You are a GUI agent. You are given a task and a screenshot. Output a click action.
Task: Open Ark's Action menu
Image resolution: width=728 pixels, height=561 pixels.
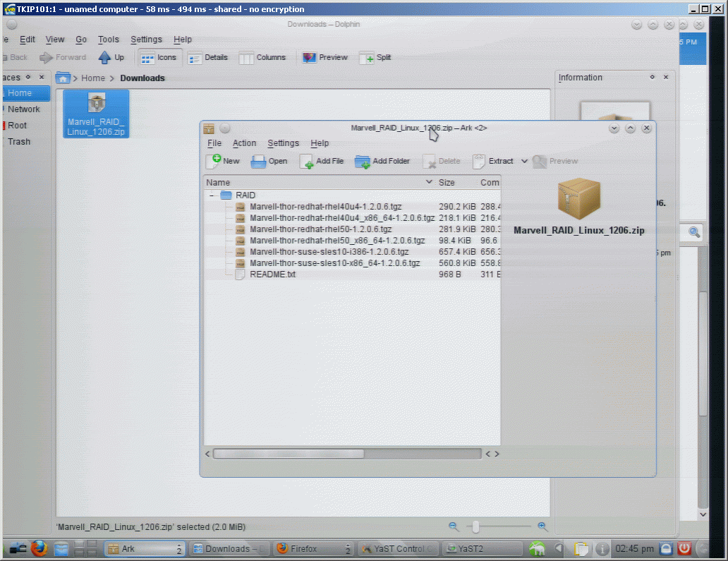244,143
